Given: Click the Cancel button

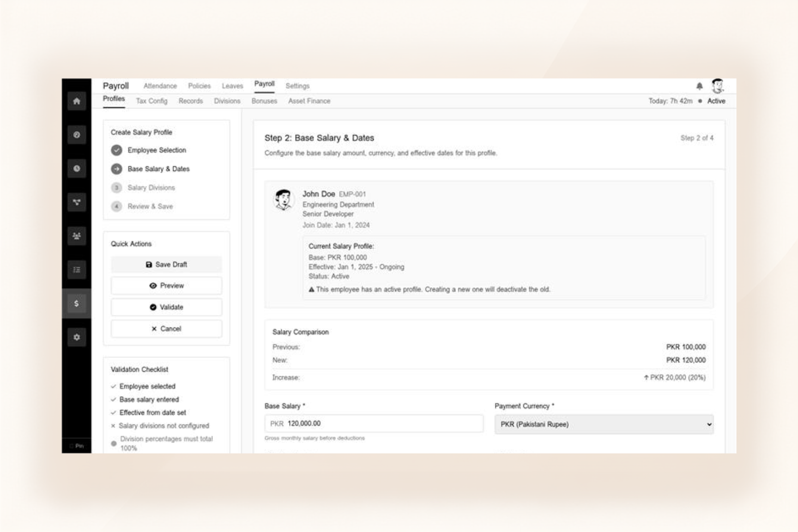Looking at the screenshot, I should point(166,329).
